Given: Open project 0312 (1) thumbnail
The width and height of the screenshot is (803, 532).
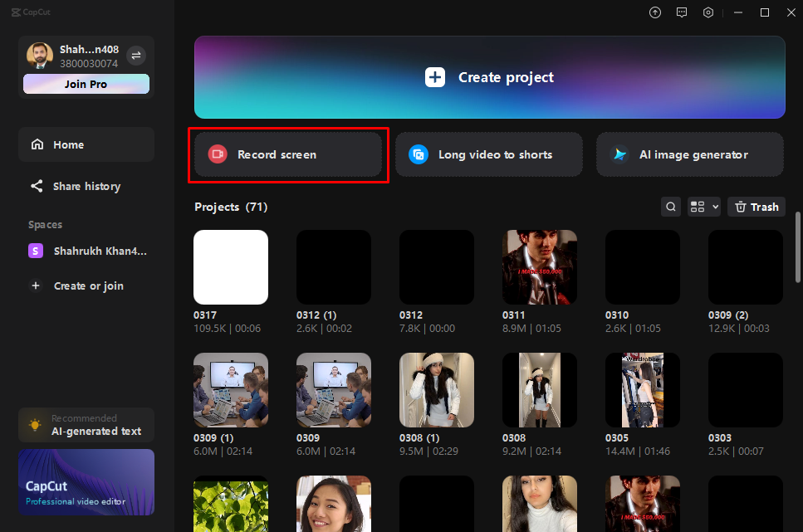Looking at the screenshot, I should (333, 266).
